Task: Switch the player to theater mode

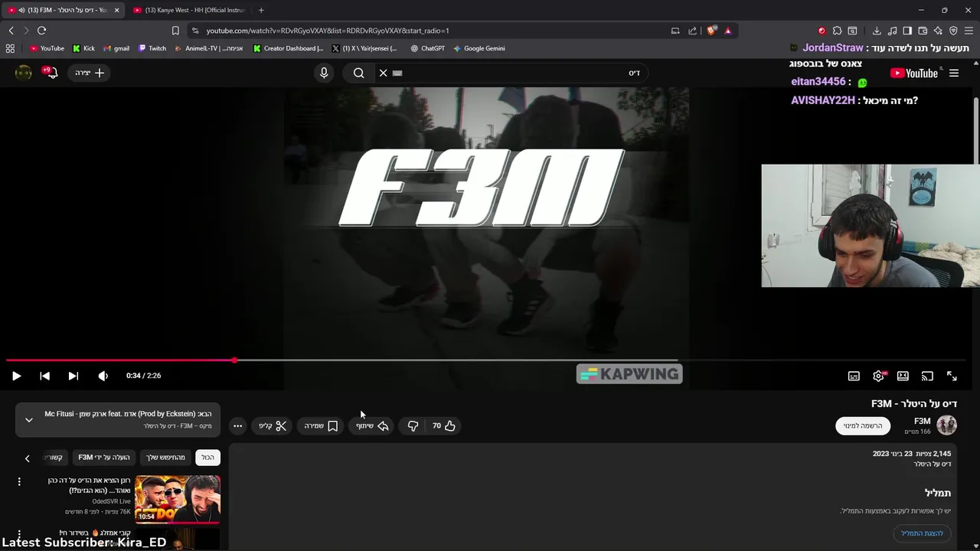Action: click(x=903, y=376)
